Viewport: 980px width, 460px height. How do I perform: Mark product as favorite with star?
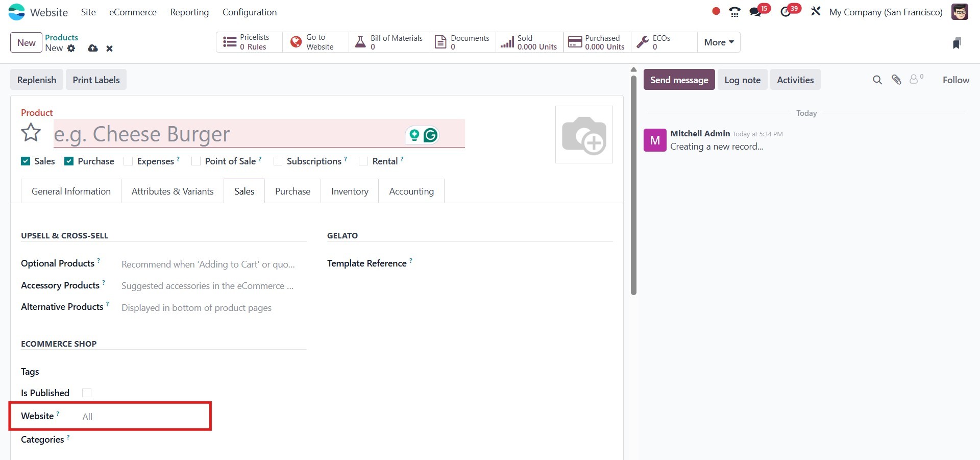(x=31, y=133)
